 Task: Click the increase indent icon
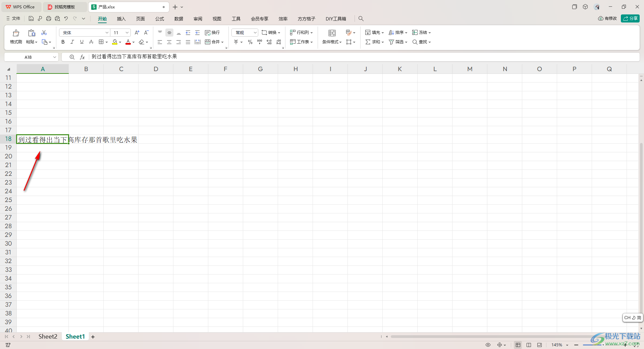pyautogui.click(x=198, y=33)
